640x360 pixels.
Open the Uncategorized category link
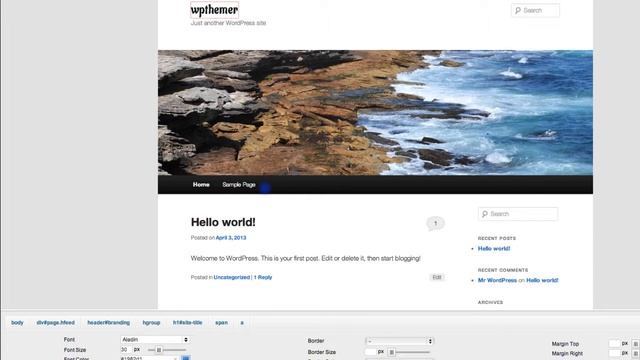(x=231, y=277)
